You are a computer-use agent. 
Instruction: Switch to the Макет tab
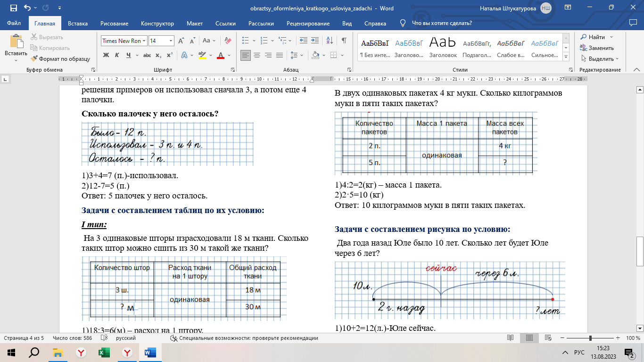(195, 24)
